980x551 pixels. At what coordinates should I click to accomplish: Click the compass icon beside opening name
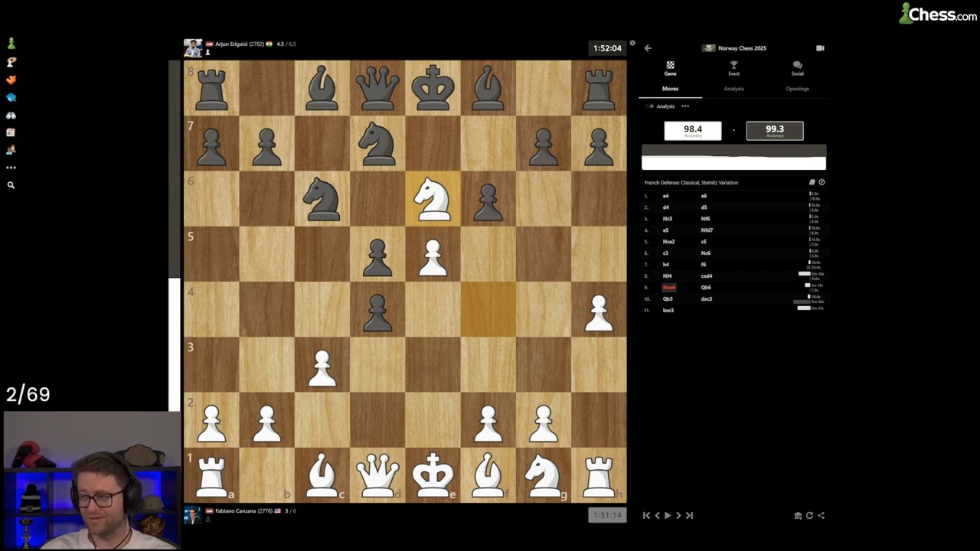[x=822, y=182]
